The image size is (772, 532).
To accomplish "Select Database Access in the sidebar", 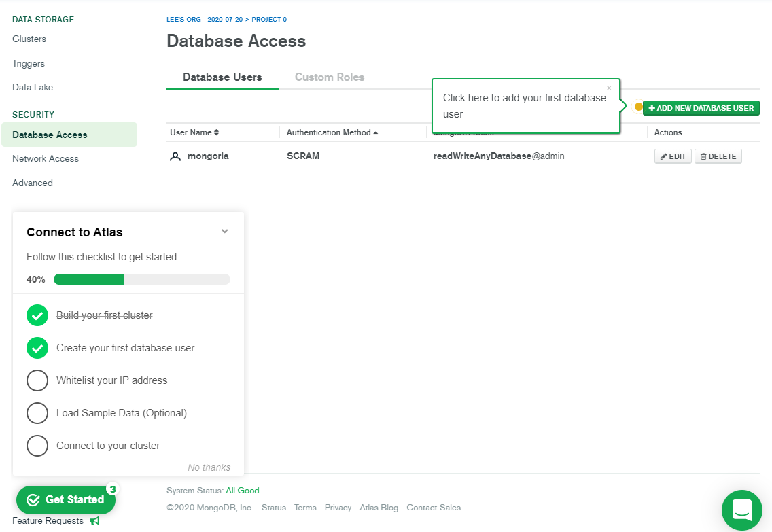I will [69, 135].
